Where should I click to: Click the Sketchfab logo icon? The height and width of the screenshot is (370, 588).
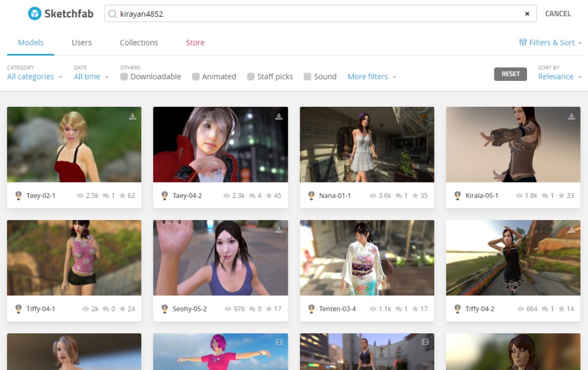point(34,14)
